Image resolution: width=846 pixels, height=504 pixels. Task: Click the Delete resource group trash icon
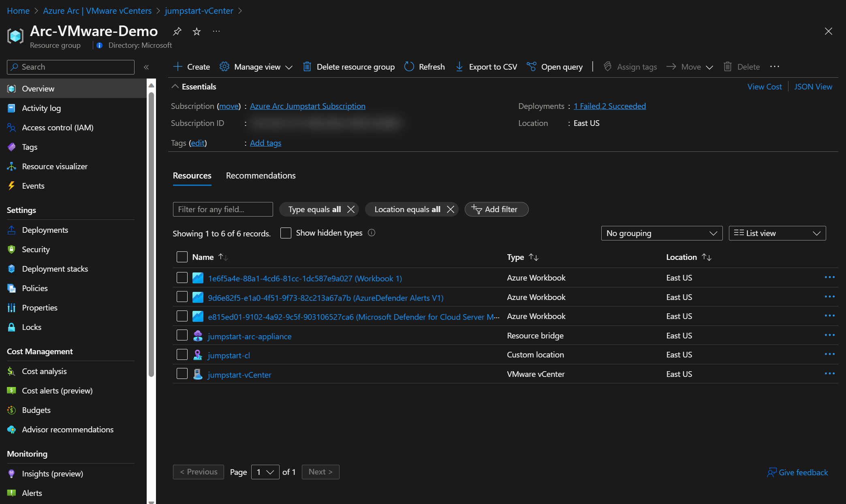click(x=307, y=67)
